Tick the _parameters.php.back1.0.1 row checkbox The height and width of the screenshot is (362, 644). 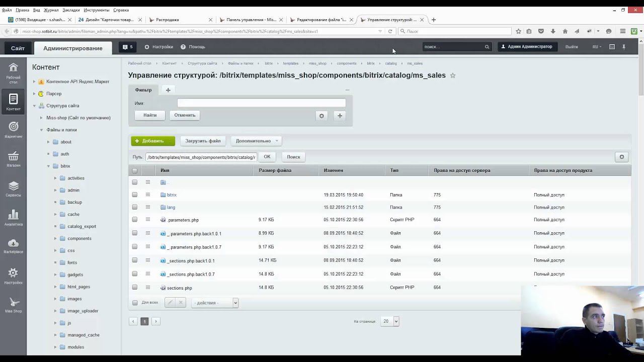tap(134, 233)
